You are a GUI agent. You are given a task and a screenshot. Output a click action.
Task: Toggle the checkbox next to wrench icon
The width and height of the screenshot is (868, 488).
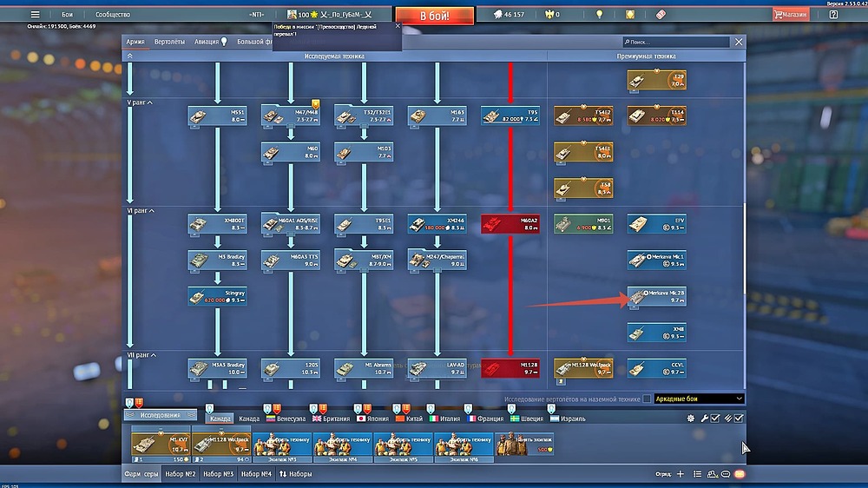[715, 419]
